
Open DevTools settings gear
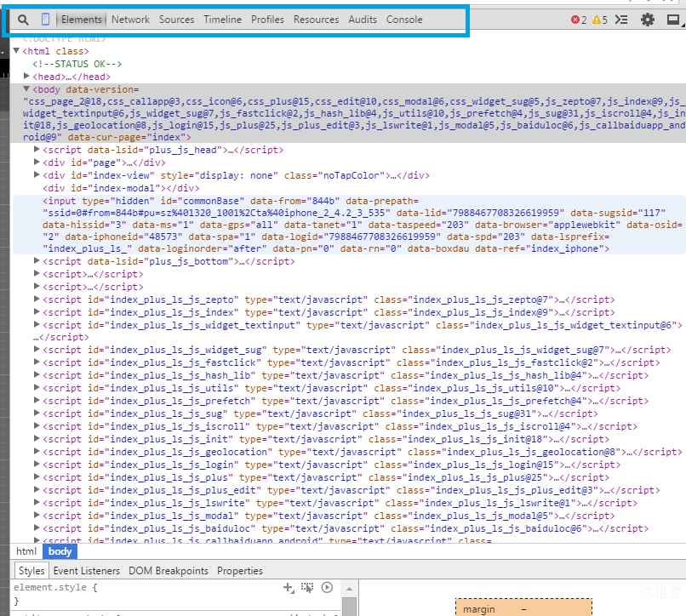[648, 20]
